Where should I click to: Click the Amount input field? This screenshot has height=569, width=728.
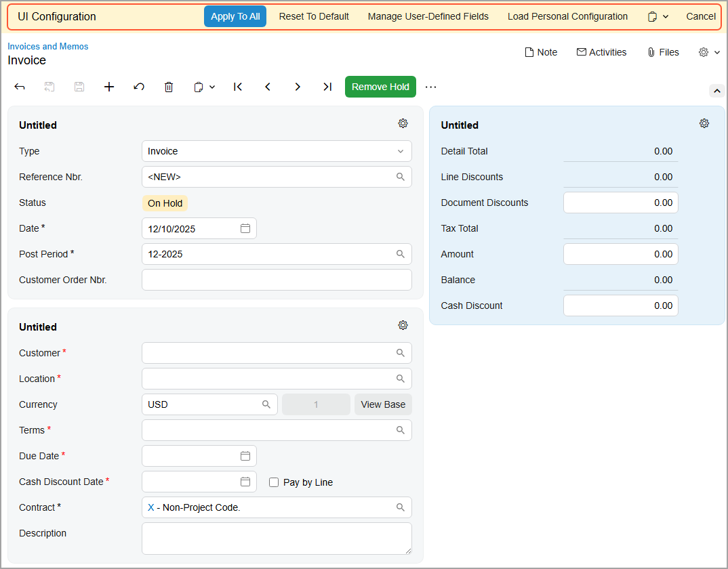tap(621, 254)
